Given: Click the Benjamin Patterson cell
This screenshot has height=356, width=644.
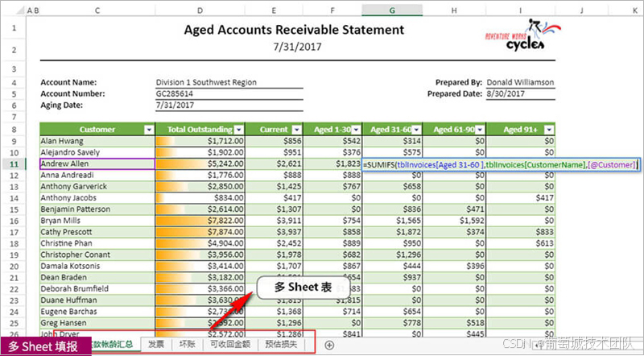Looking at the screenshot, I should [97, 209].
